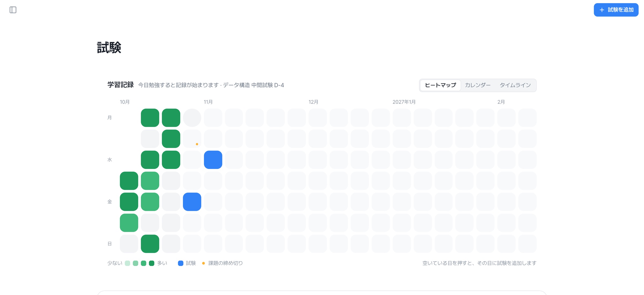The image size is (644, 295).
Task: Click the 試験を追加 button
Action: tap(616, 10)
